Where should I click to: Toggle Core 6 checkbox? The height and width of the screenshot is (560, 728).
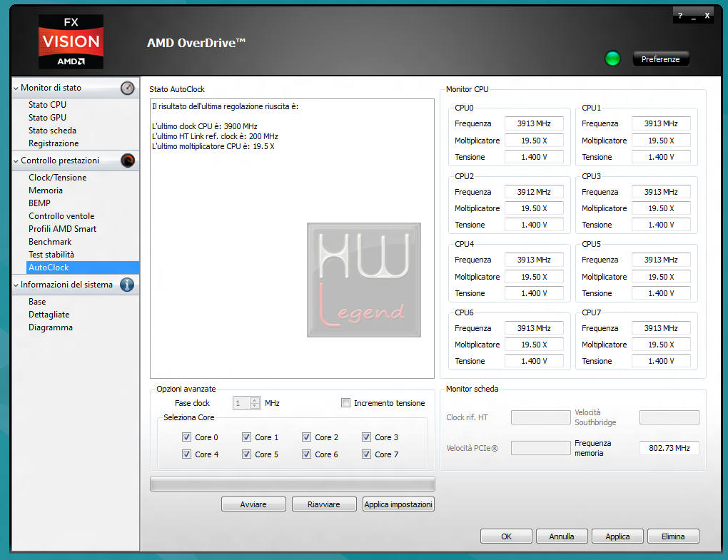tap(306, 454)
